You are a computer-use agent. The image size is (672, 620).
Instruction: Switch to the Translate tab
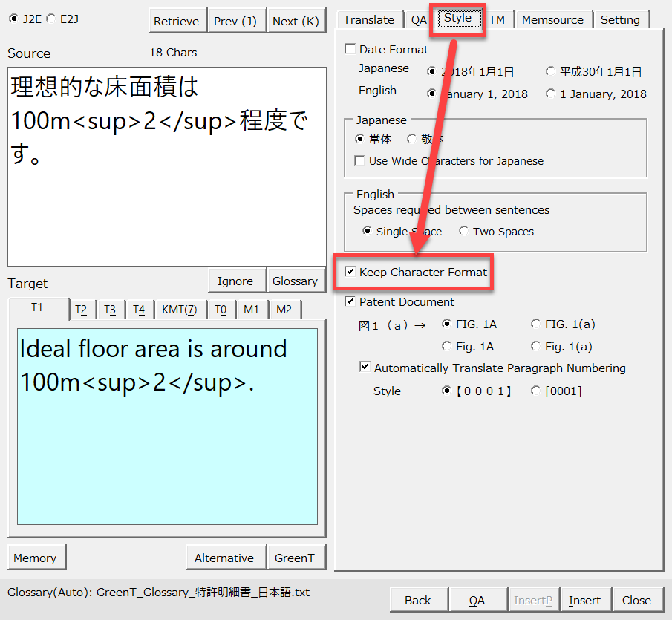(x=368, y=20)
